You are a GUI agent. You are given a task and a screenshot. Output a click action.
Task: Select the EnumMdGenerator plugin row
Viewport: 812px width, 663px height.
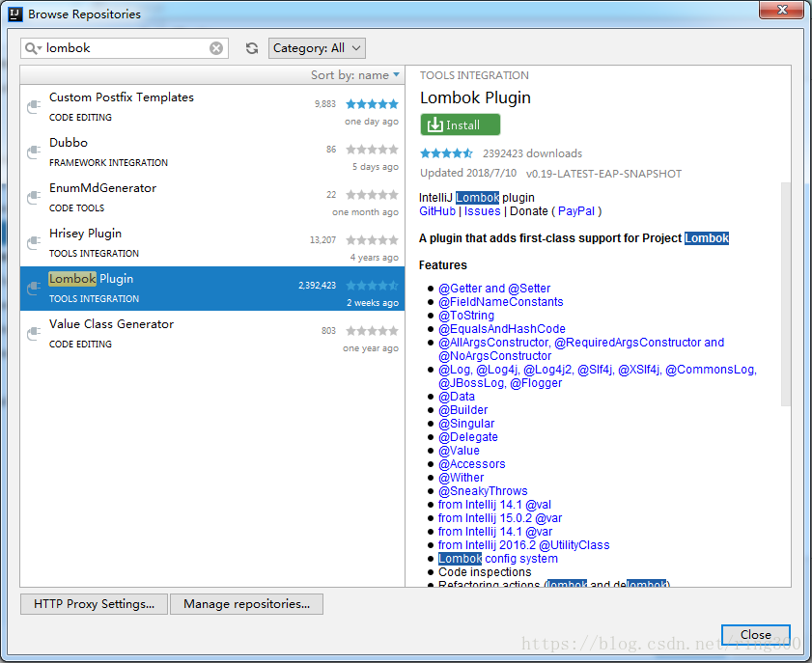[212, 198]
